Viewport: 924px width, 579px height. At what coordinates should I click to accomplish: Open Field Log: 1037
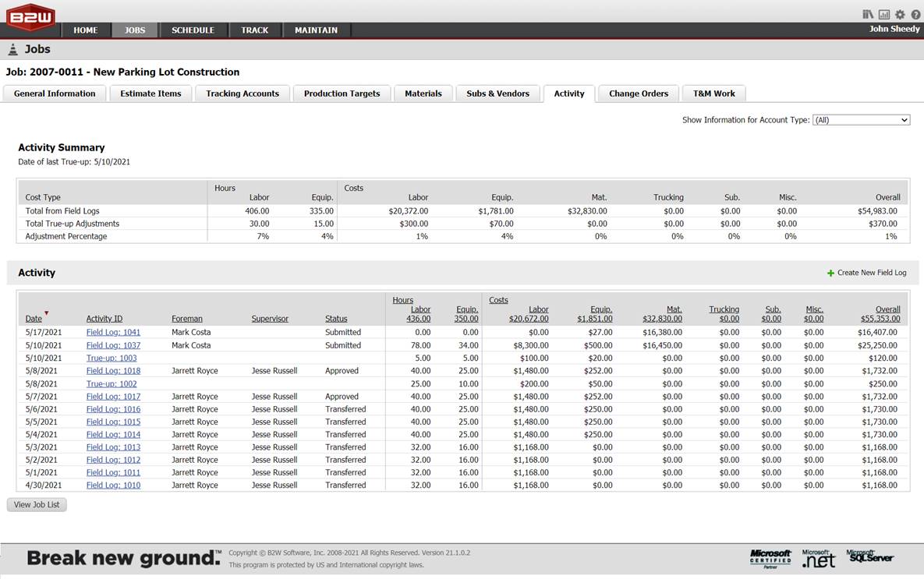coord(113,345)
